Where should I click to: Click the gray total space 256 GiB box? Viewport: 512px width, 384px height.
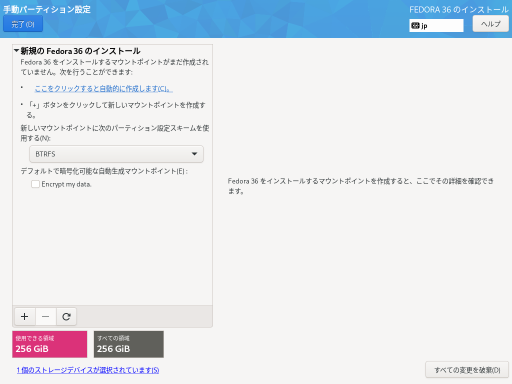pyautogui.click(x=129, y=344)
